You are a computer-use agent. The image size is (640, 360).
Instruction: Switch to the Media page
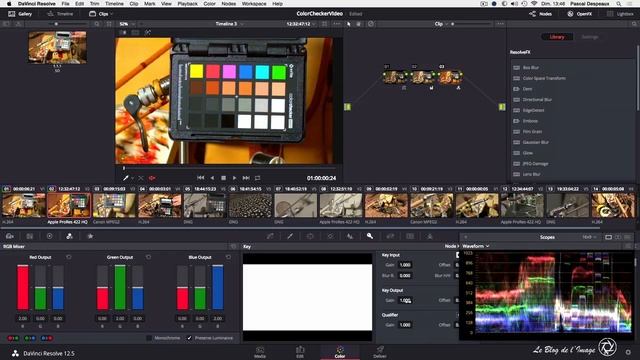(260, 352)
